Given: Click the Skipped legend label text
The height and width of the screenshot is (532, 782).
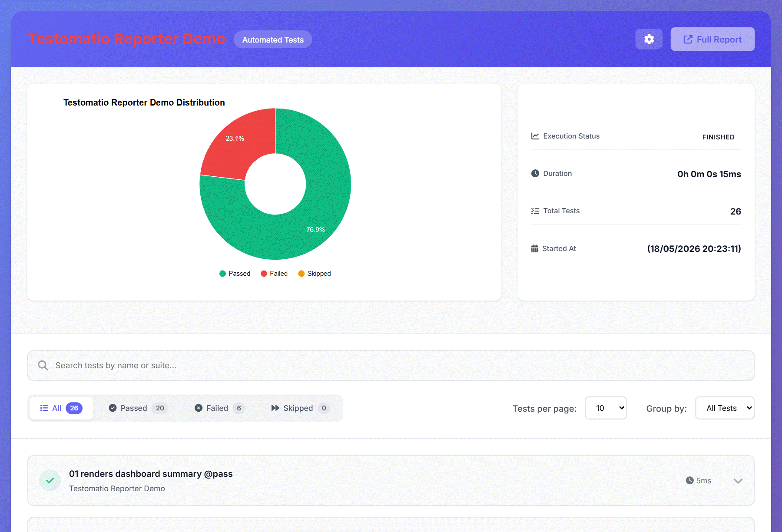Looking at the screenshot, I should pos(319,274).
